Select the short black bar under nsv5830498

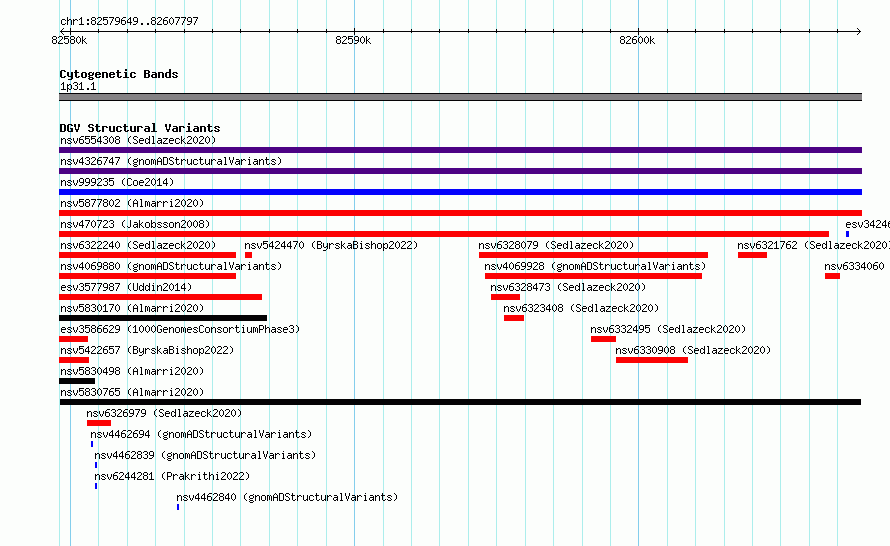(x=77, y=381)
